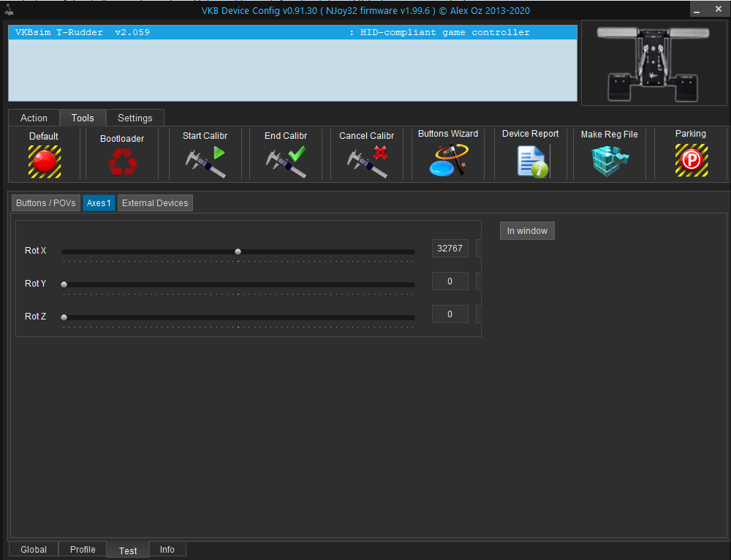The height and width of the screenshot is (560, 731).
Task: Select the VKBsim T-Rudder device row
Action: tap(293, 33)
